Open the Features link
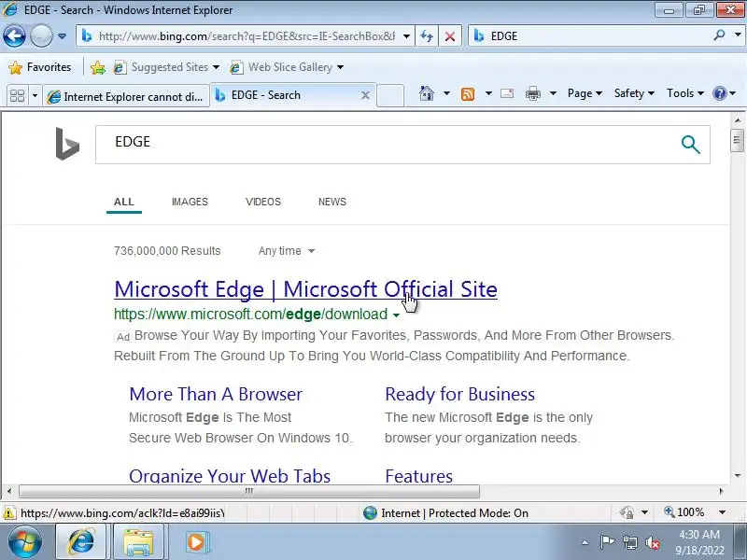The width and height of the screenshot is (747, 560). 418,476
